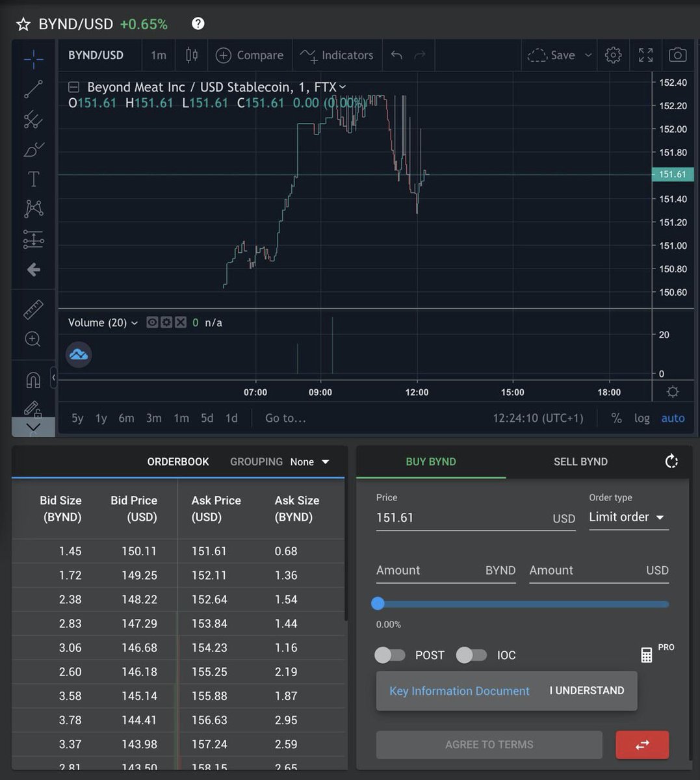Screen dimensions: 700x780
Task: Select the long position prediction tool
Action: 33,239
